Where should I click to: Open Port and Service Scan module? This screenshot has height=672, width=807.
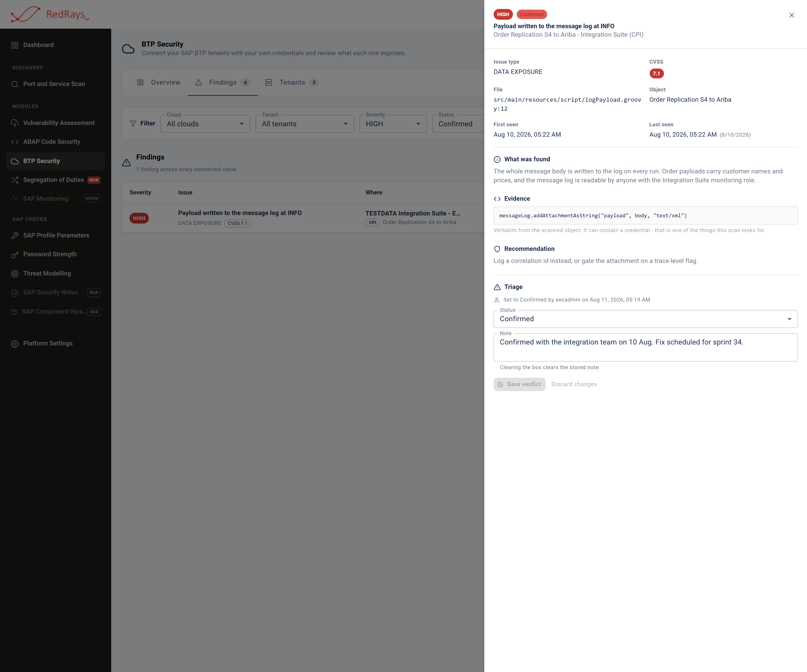point(55,84)
